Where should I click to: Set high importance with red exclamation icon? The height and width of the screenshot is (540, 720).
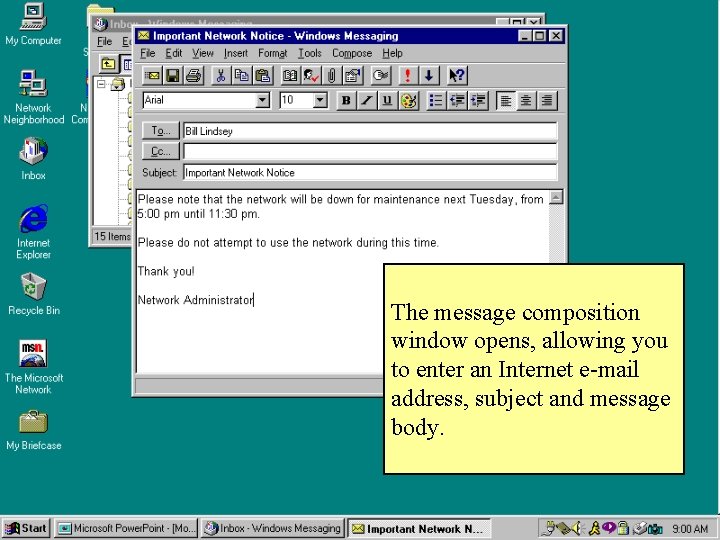click(407, 75)
